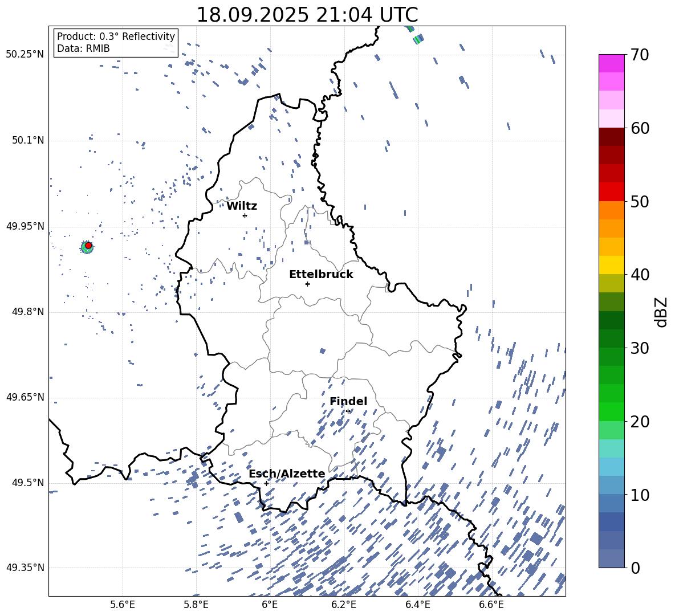Click the Findel city label
The image size is (675, 616).
348,401
